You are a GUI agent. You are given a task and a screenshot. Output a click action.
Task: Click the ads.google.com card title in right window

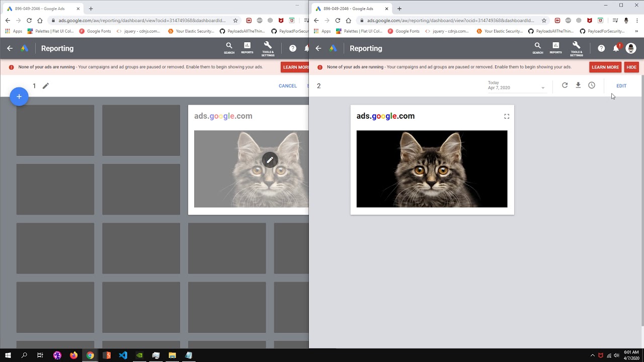[385, 116]
